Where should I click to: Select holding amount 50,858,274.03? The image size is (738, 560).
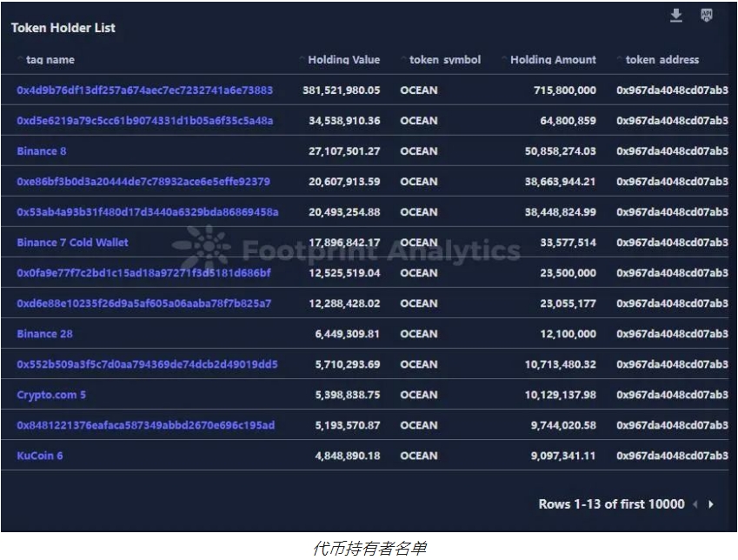pyautogui.click(x=561, y=151)
